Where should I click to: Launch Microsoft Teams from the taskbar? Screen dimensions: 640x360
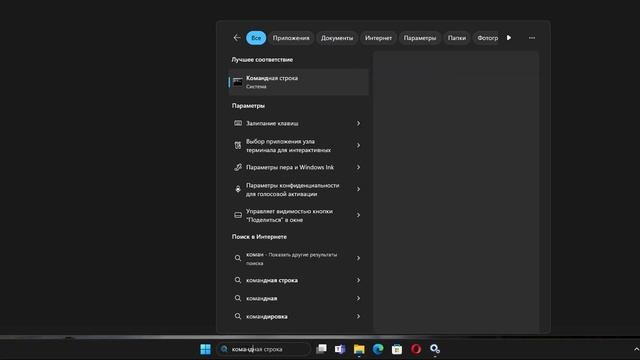pos(340,349)
